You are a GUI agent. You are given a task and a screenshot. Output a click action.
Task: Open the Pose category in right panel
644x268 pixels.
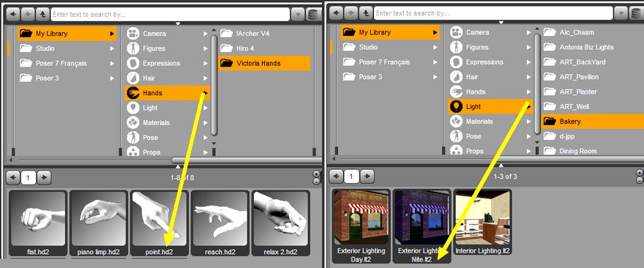coord(490,136)
